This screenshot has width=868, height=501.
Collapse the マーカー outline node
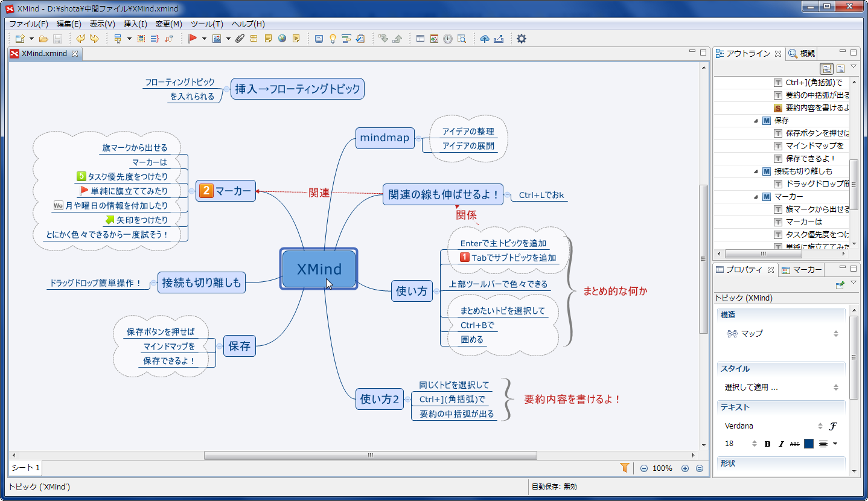[x=756, y=197]
